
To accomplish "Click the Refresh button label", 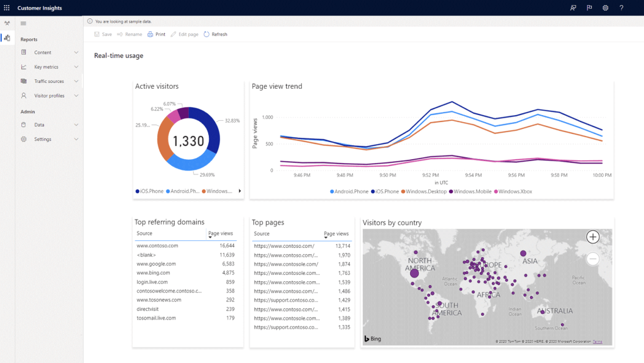I will [219, 35].
